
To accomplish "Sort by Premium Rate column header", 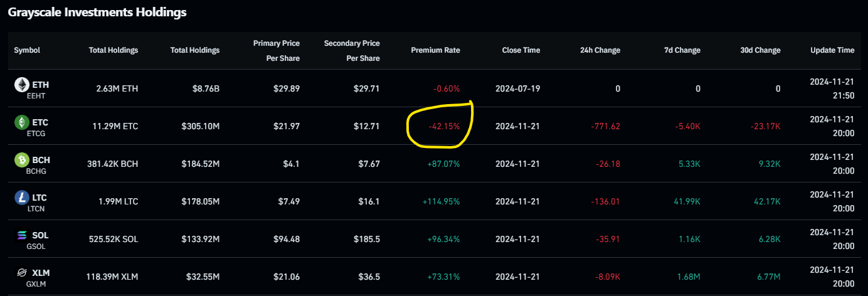I will [x=435, y=50].
